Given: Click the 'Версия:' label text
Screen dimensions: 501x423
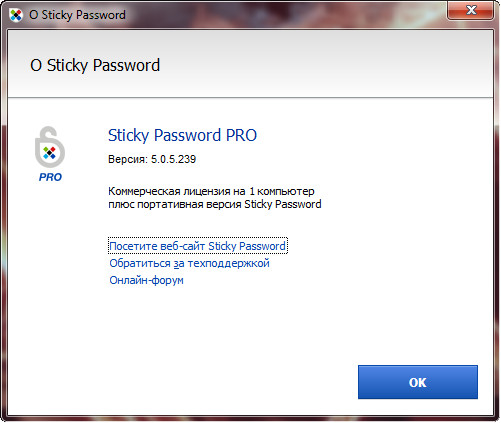Looking at the screenshot, I should [x=128, y=159].
